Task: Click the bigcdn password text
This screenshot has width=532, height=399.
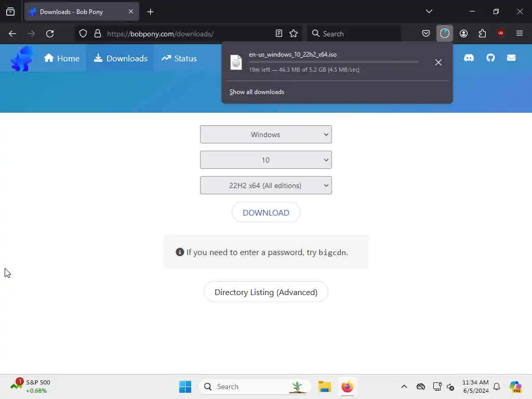Action: point(332,252)
